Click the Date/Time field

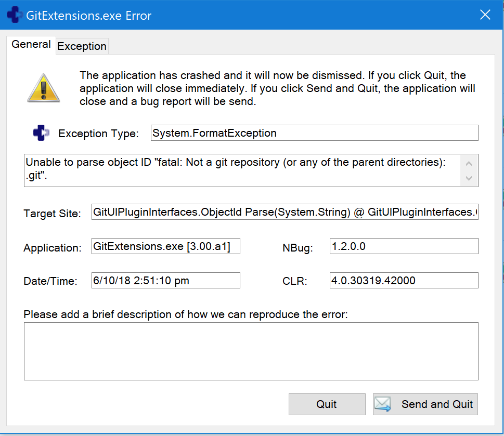pyautogui.click(x=166, y=281)
